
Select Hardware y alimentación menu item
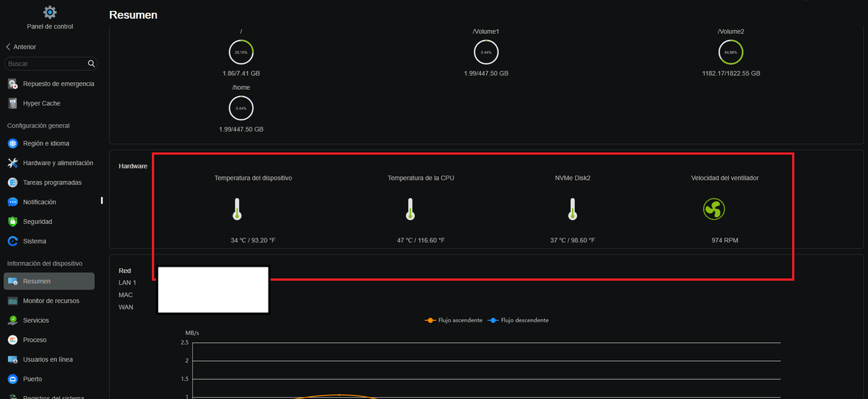(x=49, y=164)
